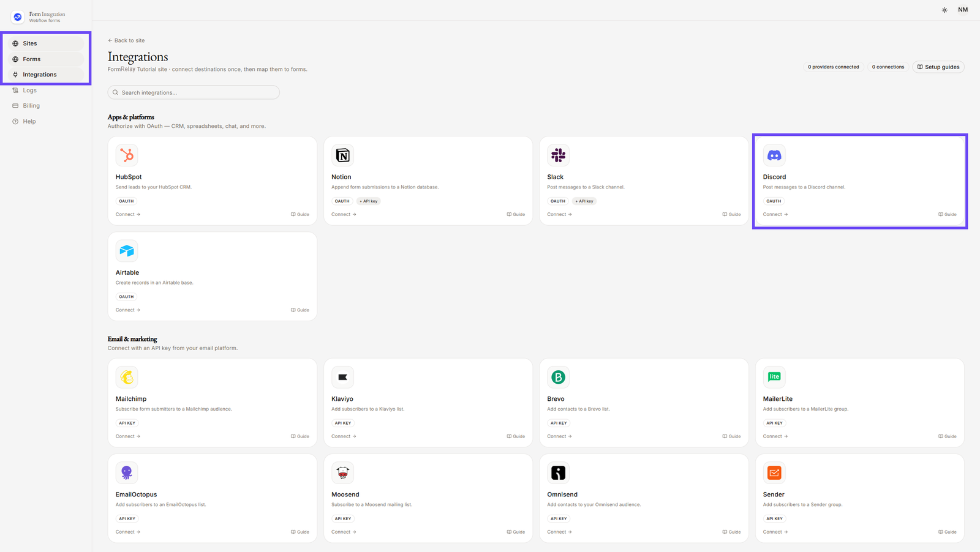Click the Klaviyo logo icon
This screenshot has width=980, height=552.
(x=342, y=377)
